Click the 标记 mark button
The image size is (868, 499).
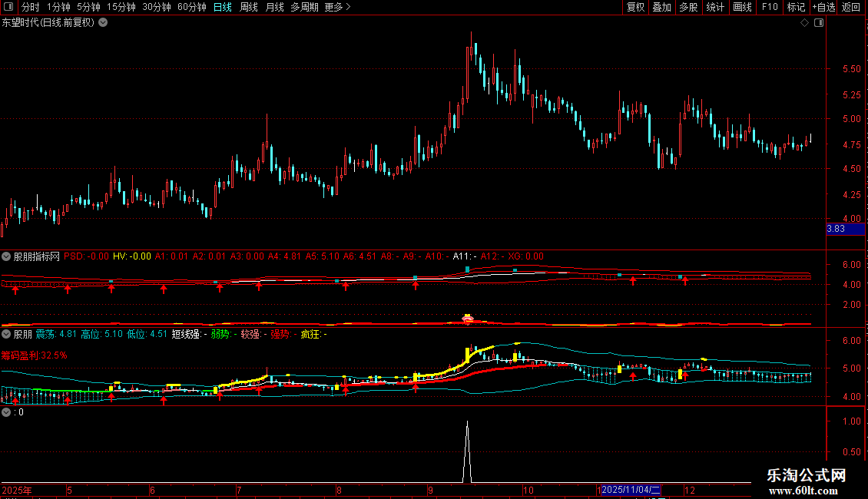[x=796, y=7]
